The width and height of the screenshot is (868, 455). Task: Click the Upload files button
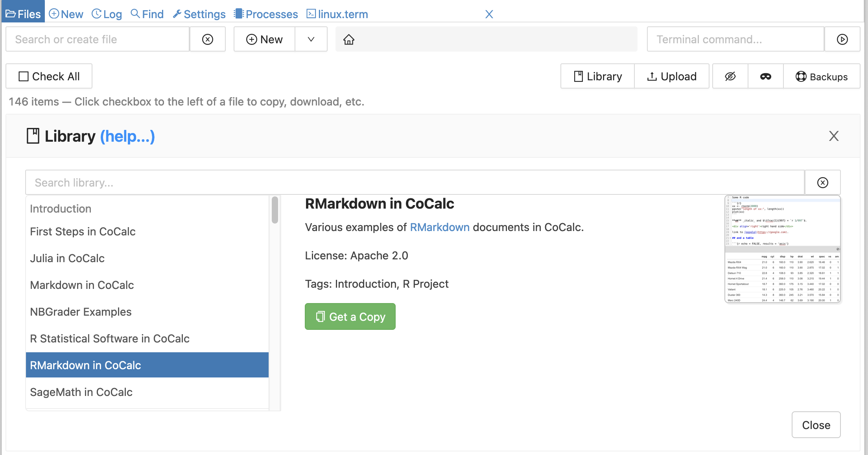tap(672, 76)
